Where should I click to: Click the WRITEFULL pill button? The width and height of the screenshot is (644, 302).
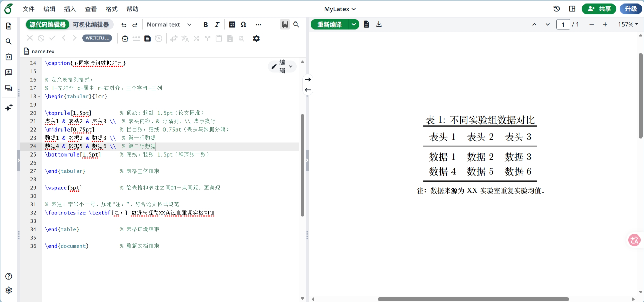pos(97,38)
